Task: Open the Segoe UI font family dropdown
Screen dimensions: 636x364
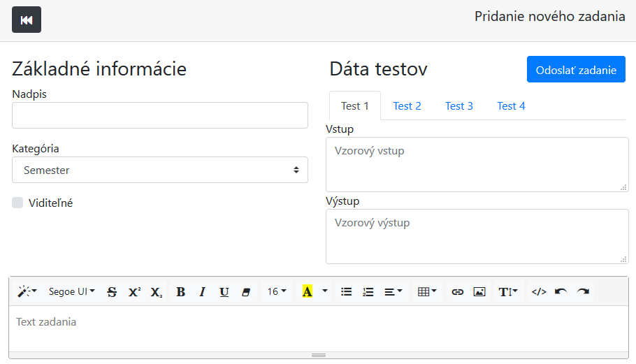Action: (72, 291)
